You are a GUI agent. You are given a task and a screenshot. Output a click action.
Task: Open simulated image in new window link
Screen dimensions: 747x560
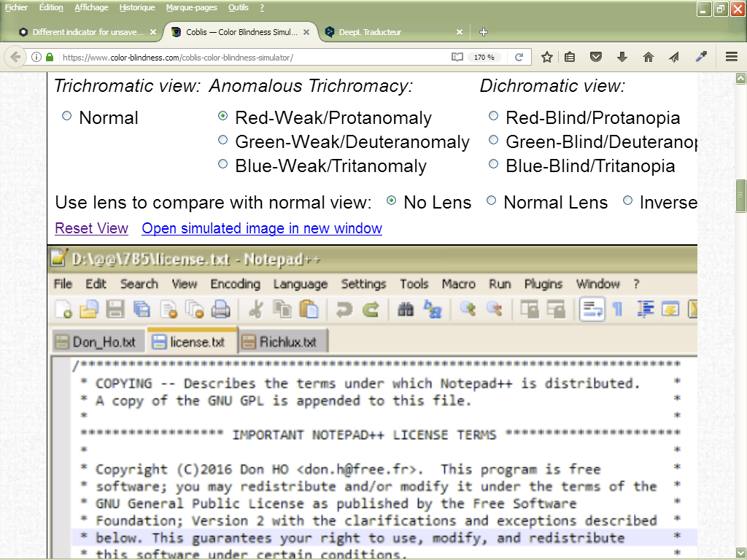click(262, 228)
